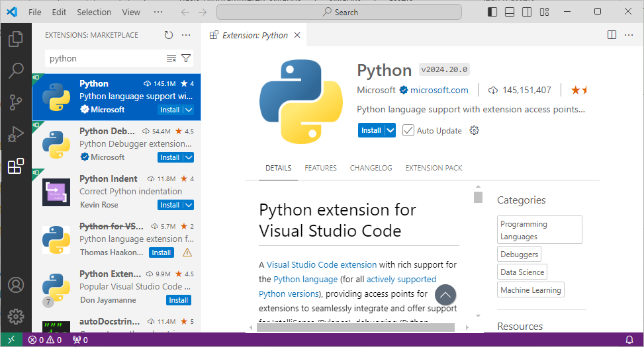
Task: Click the warning icon on Python for VS
Action: (187, 252)
